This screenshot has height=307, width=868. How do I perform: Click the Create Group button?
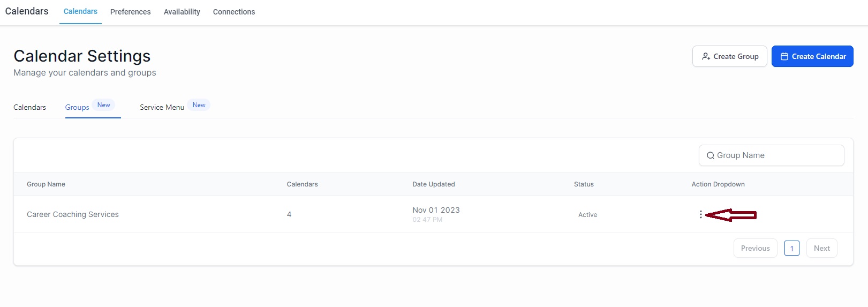tap(729, 56)
